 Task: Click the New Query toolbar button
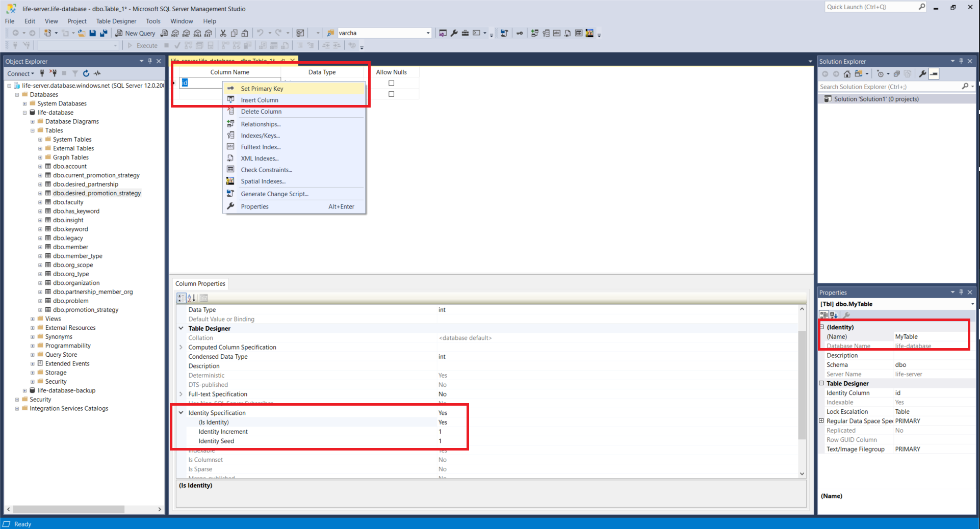135,33
